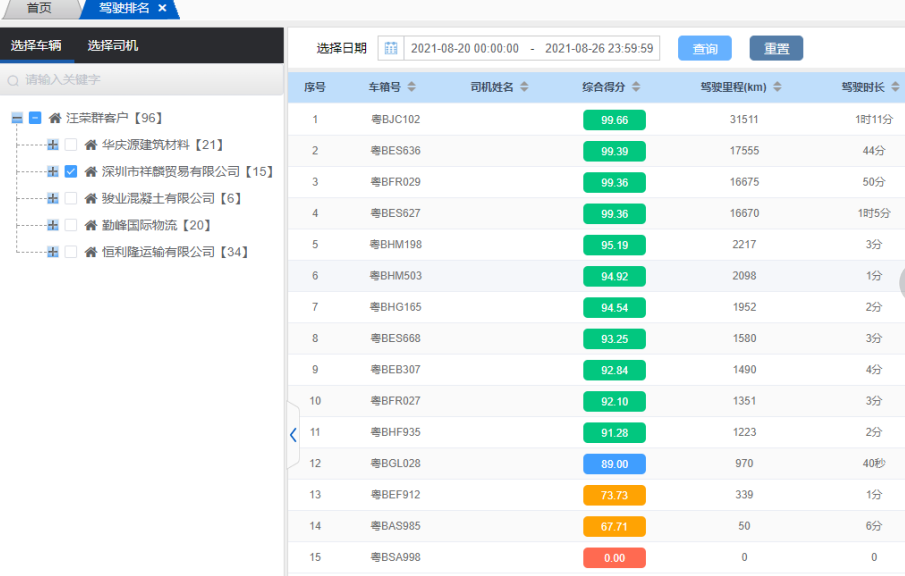
Task: Collapse the left panel with arrow handle
Action: pyautogui.click(x=293, y=435)
